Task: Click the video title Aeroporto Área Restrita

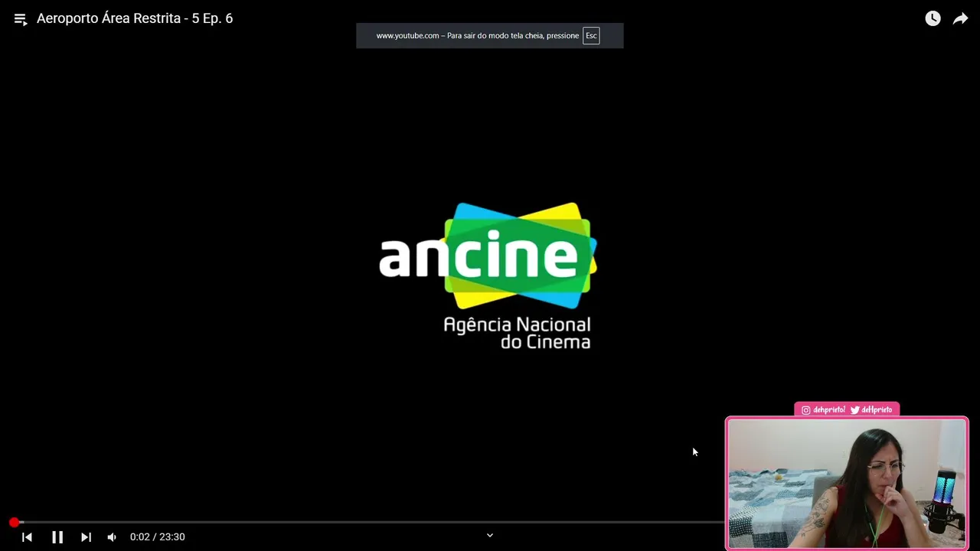Action: pyautogui.click(x=135, y=18)
